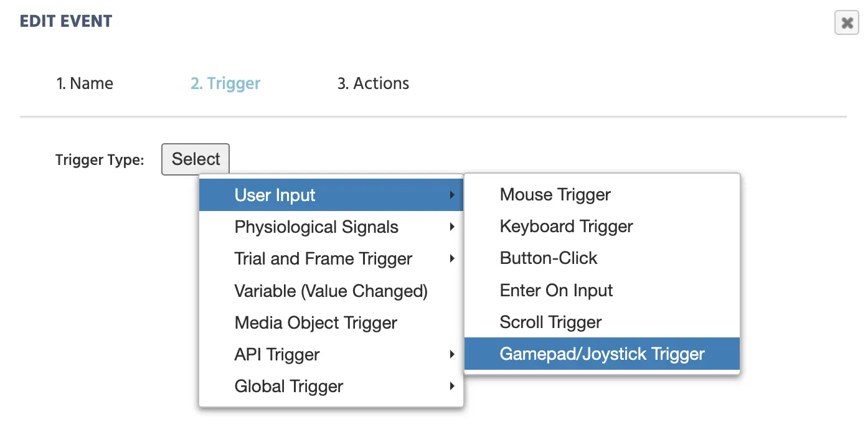This screenshot has width=868, height=432.
Task: Expand the Physiological Signals submenu arrow
Action: 452,227
